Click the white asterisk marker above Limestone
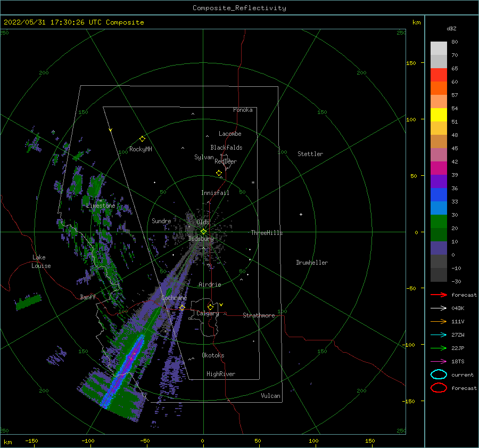This screenshot has width=479, height=448. 101,201
